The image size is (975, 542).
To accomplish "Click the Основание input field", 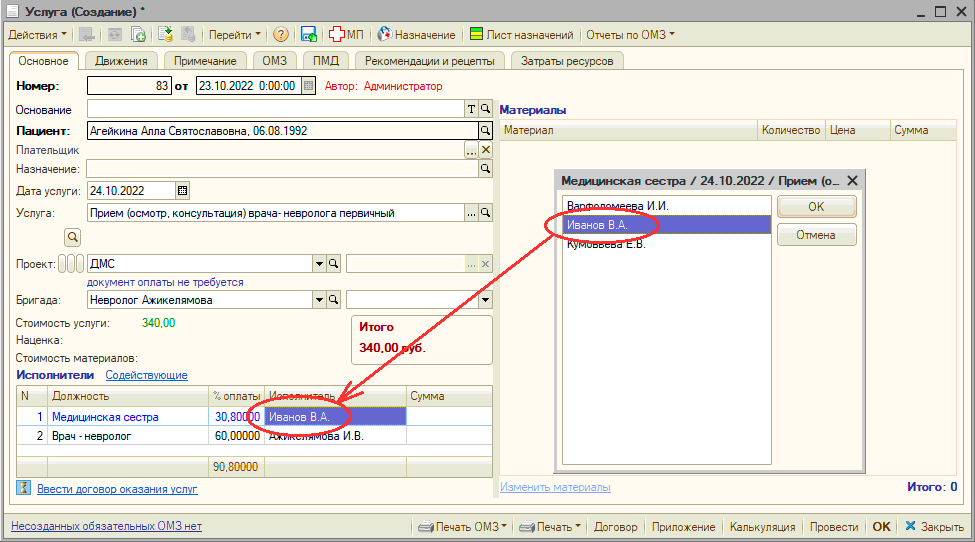I will (x=275, y=109).
